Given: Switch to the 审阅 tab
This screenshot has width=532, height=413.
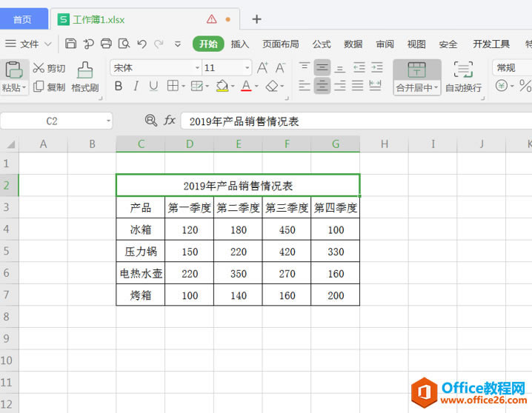Looking at the screenshot, I should point(385,44).
